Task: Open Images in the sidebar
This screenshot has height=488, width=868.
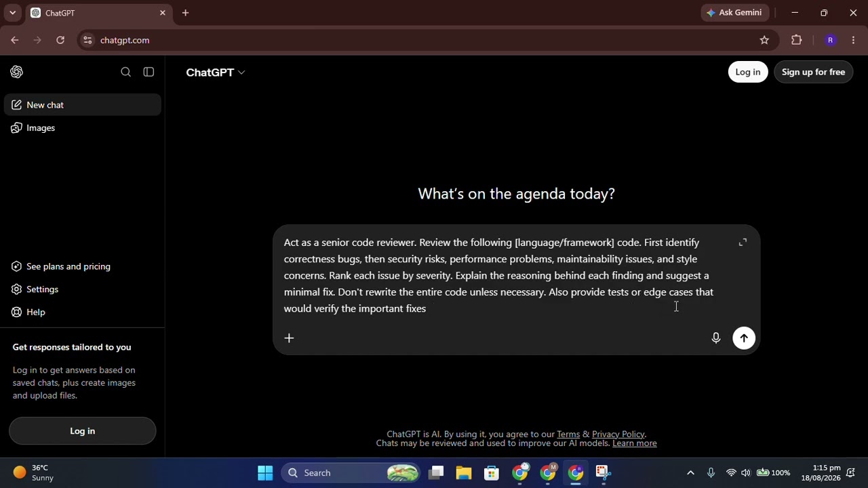Action: pos(83,128)
